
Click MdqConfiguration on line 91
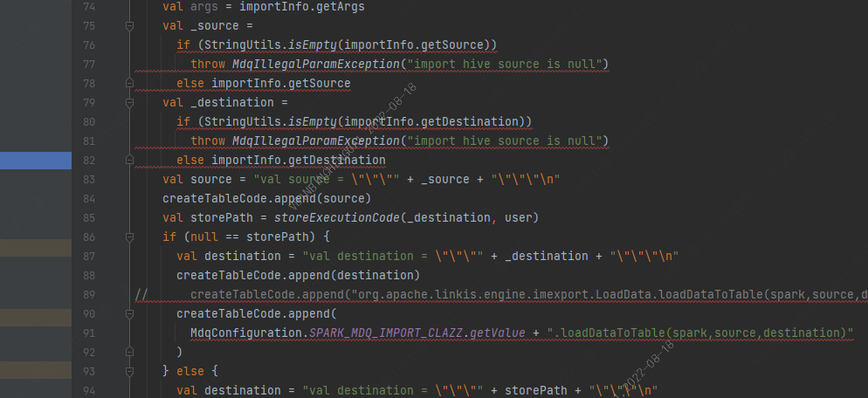click(x=246, y=333)
